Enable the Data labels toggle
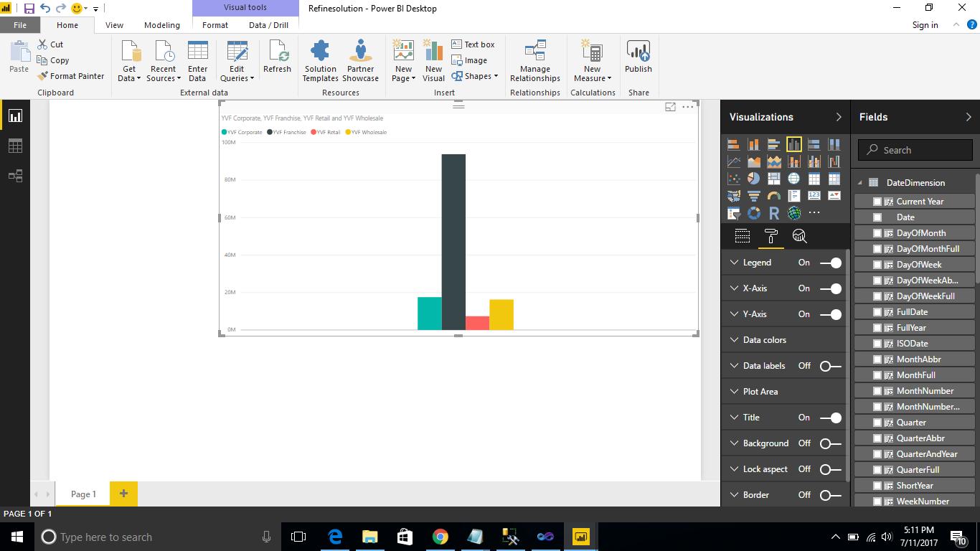 coord(831,367)
